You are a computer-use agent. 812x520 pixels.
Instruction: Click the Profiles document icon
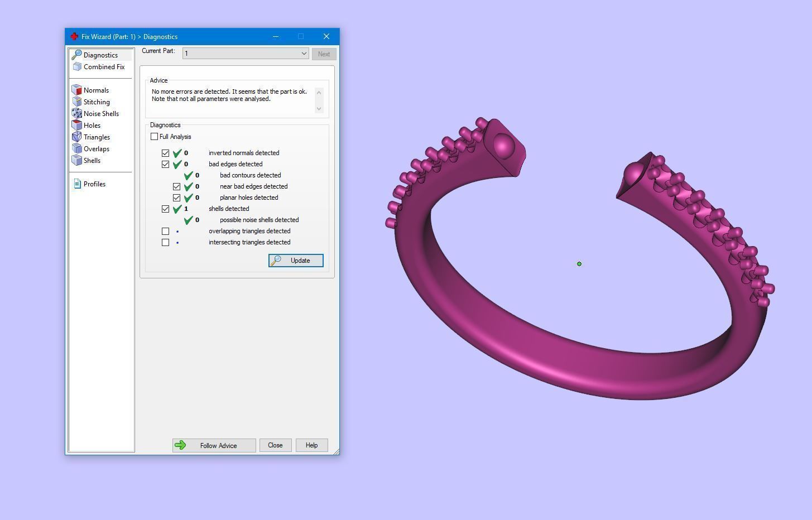77,184
